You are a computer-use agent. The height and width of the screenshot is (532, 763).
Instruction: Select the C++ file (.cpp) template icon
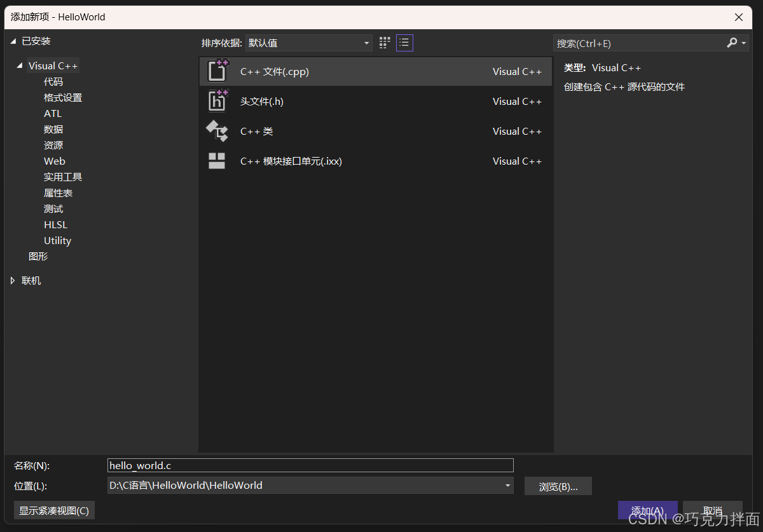tap(217, 71)
